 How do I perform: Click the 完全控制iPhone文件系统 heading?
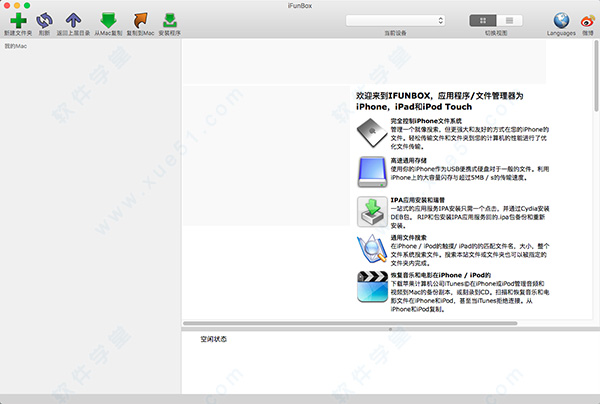426,121
